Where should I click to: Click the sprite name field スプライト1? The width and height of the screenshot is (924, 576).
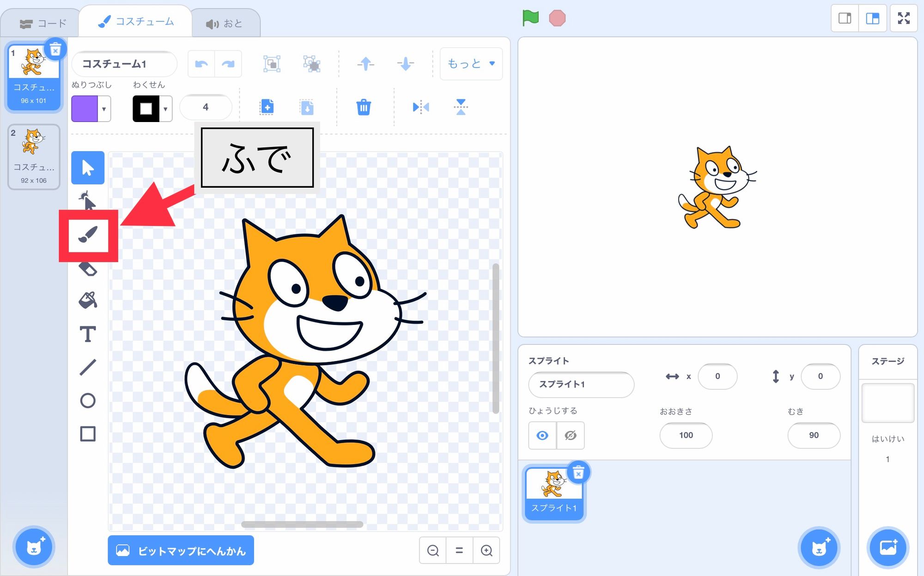pos(581,384)
